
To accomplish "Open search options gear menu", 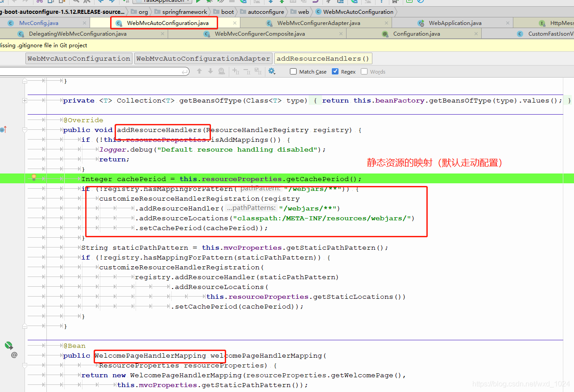I will [x=272, y=71].
